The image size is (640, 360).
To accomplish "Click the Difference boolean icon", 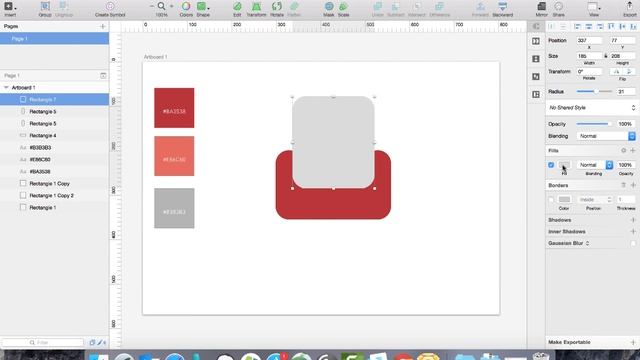I will (439, 6).
